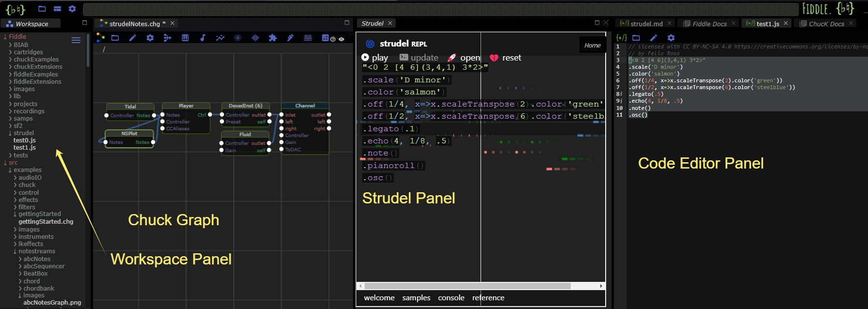
Task: Click the pencil icon in graph toolbar
Action: pos(132,38)
